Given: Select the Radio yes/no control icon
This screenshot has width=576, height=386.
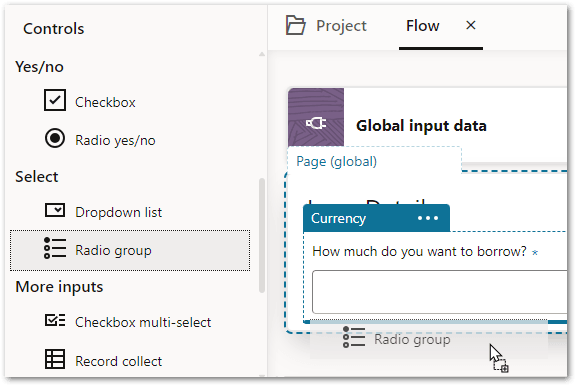Looking at the screenshot, I should tap(55, 138).
